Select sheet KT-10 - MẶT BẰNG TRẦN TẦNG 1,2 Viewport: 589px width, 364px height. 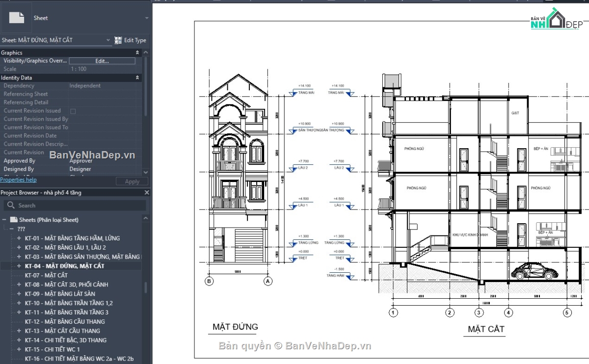(69, 303)
